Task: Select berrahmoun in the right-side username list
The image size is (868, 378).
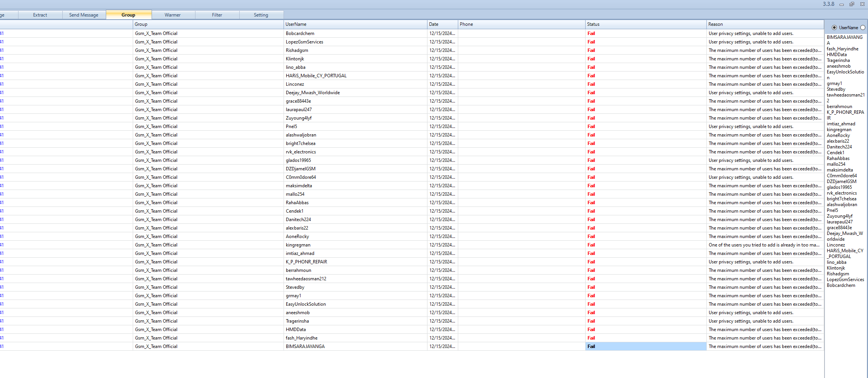Action: point(840,107)
